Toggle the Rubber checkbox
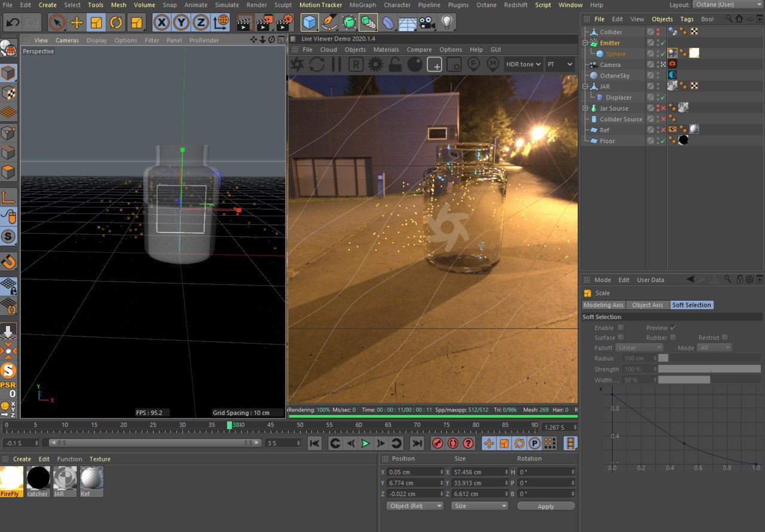 pyautogui.click(x=673, y=337)
